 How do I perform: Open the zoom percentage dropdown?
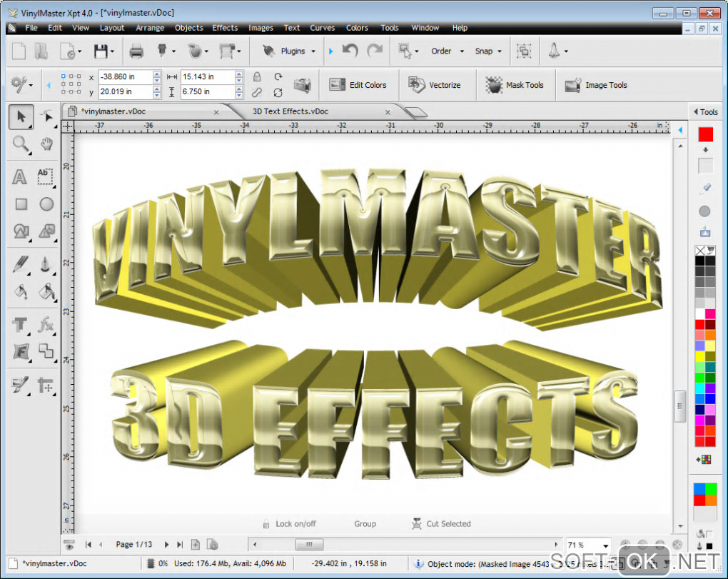[605, 545]
